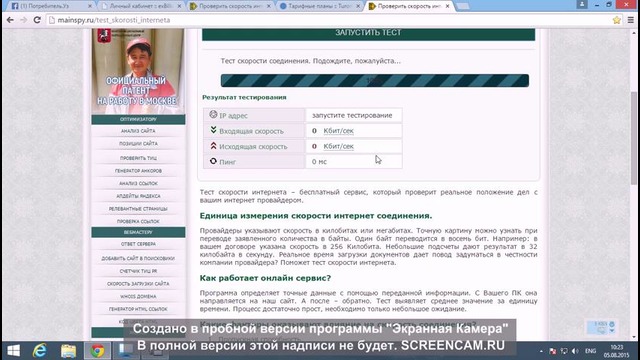Open WHOIS ДОМЕНА in the sidebar

tap(138, 296)
